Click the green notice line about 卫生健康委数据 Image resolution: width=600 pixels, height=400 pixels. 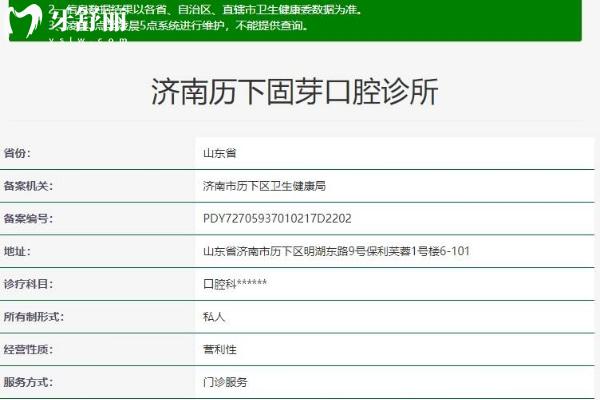pos(205,9)
